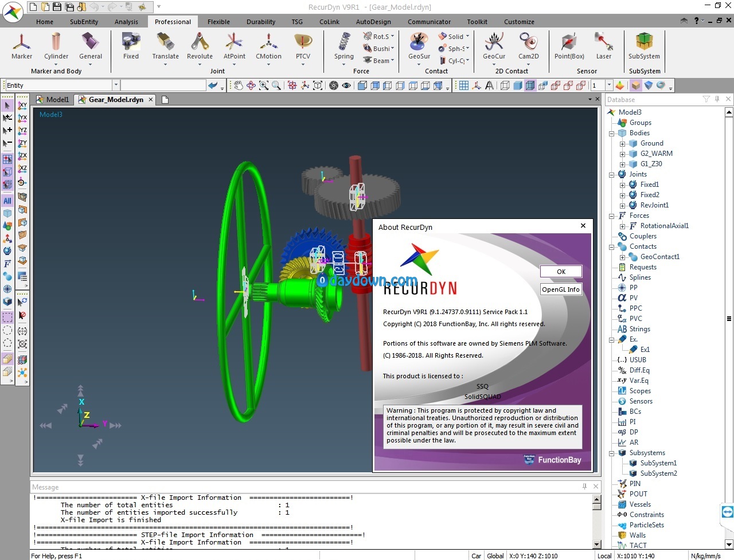Screen dimensions: 734x560
Task: Pin the Database panel
Action: [x=717, y=99]
